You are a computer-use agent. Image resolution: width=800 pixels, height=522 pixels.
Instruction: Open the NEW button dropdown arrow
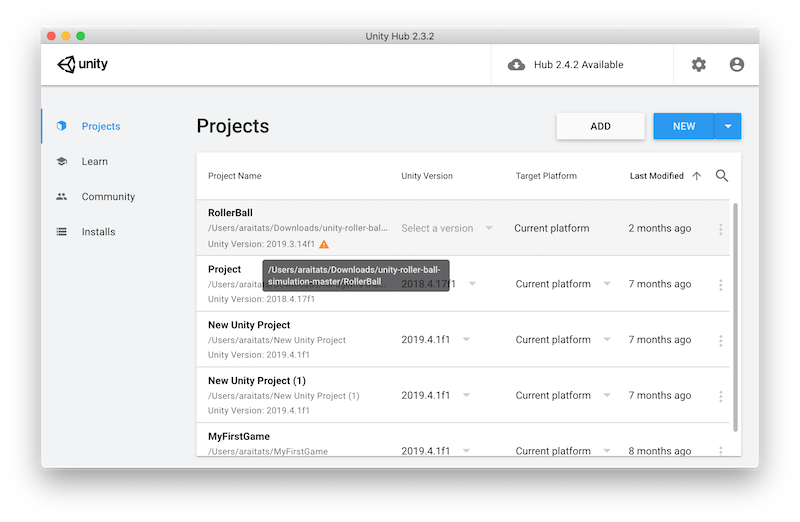pos(728,126)
